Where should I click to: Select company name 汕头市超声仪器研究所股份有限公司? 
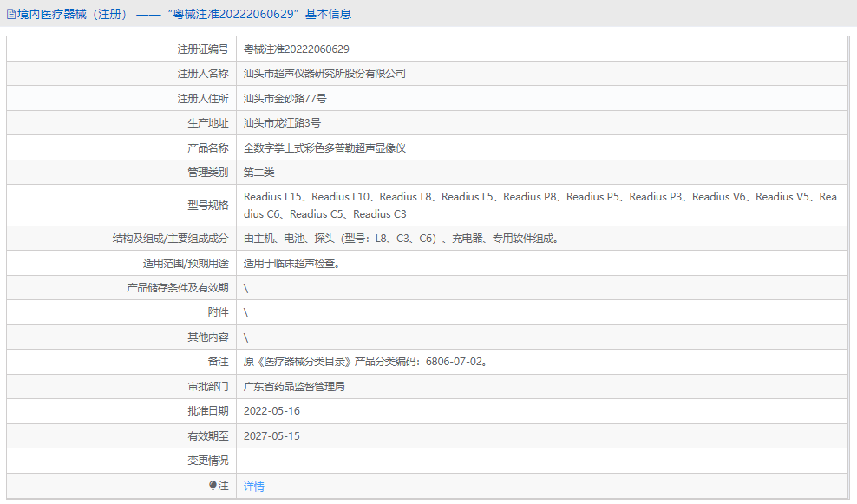coord(324,73)
